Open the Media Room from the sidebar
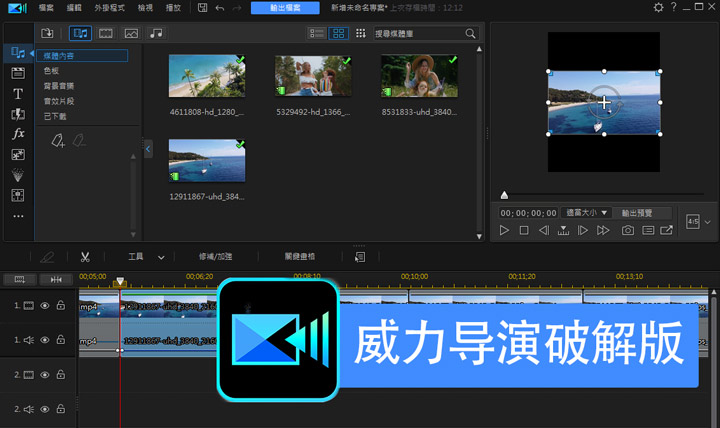Image resolution: width=720 pixels, height=428 pixels. (18, 53)
